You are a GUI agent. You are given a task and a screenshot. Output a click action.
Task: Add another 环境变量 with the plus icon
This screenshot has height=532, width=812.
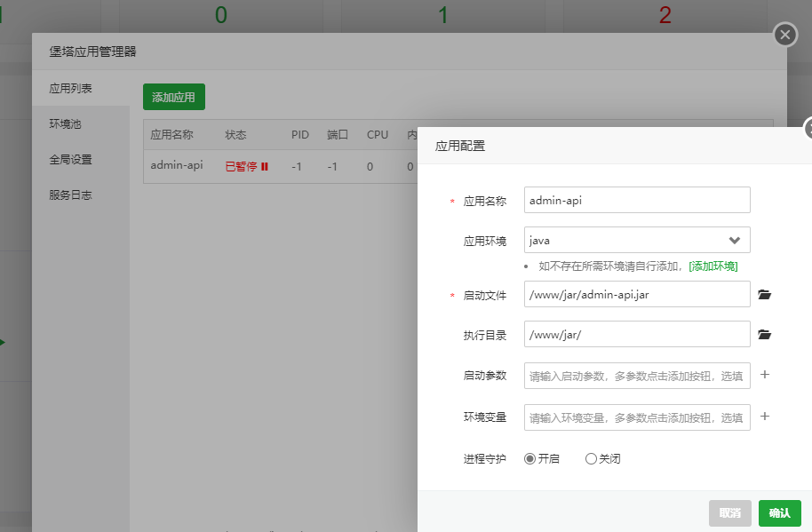pos(764,416)
